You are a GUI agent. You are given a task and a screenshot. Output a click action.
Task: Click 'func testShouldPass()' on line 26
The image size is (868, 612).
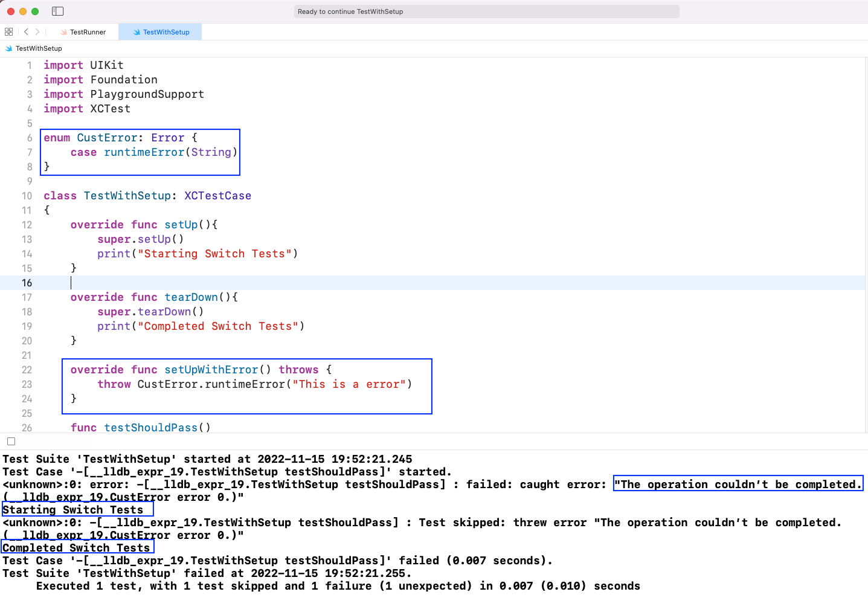pyautogui.click(x=141, y=427)
